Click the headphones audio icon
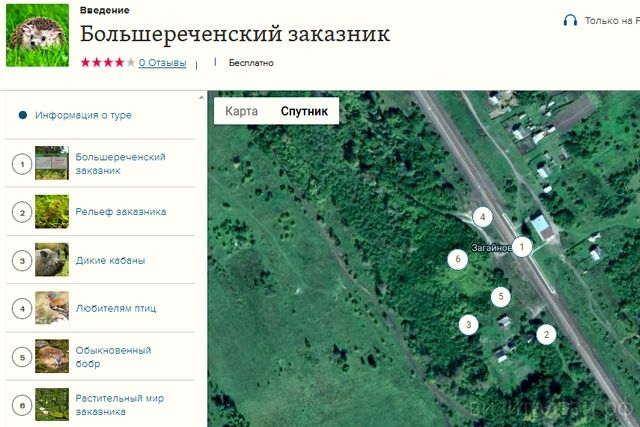Viewport: 640px width, 427px height. [x=570, y=20]
